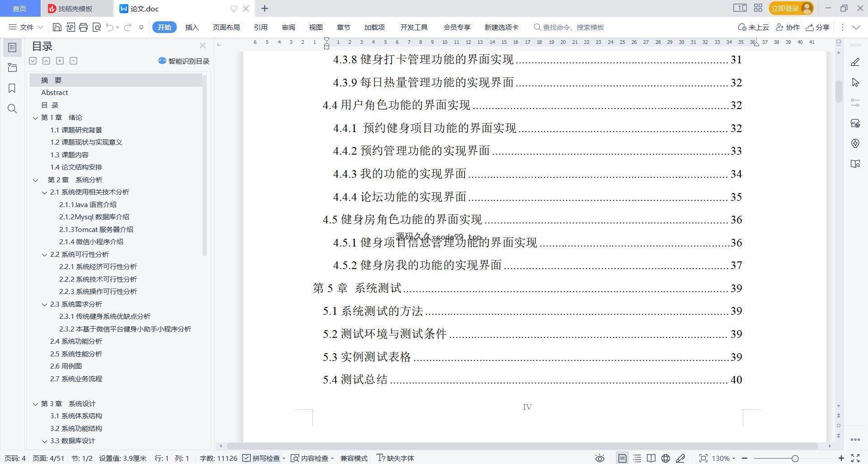The height and width of the screenshot is (464, 868).
Task: Collapse 第3章 系统设计 outline node
Action: pyautogui.click(x=35, y=404)
